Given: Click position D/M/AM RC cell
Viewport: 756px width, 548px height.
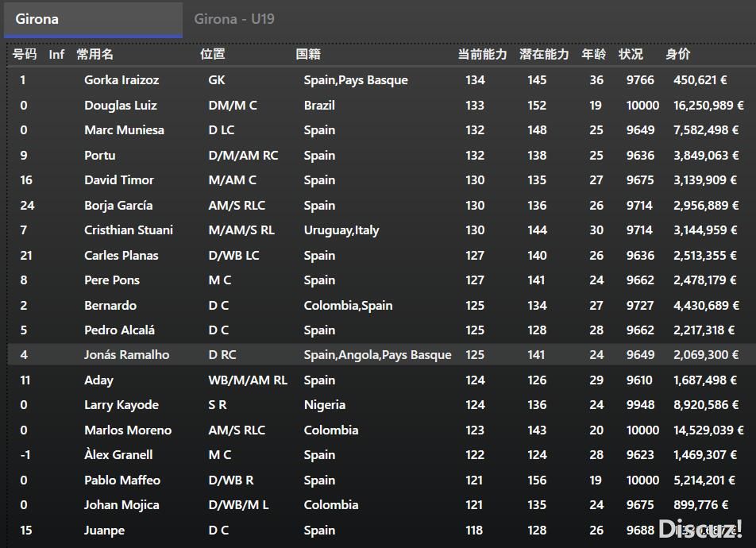Looking at the screenshot, I should (244, 156).
